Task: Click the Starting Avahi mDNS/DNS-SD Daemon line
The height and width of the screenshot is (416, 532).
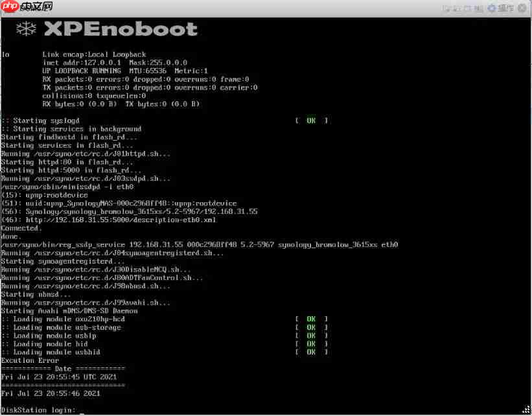Action: point(69,310)
